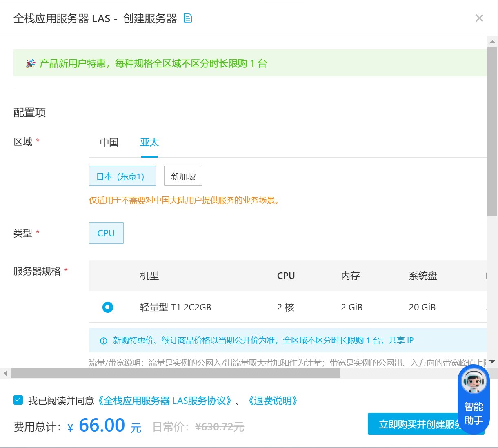
Task: Switch to the 亚太 region tab
Action: click(149, 142)
